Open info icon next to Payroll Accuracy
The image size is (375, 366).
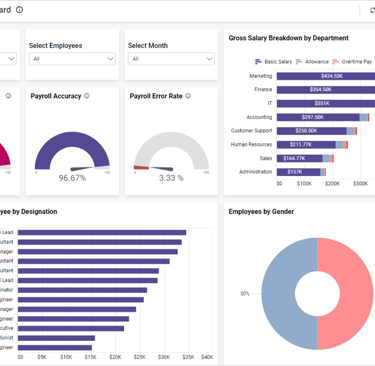point(87,96)
